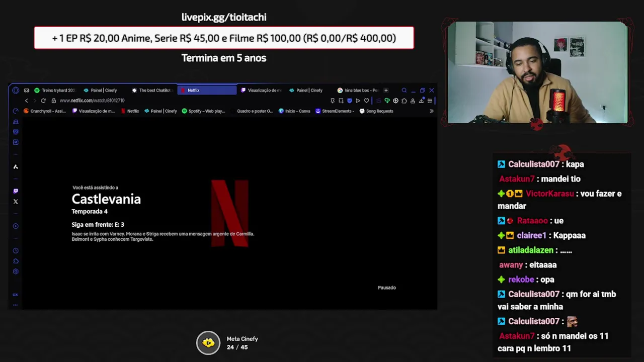Click username 'awany' in chat

click(x=511, y=265)
